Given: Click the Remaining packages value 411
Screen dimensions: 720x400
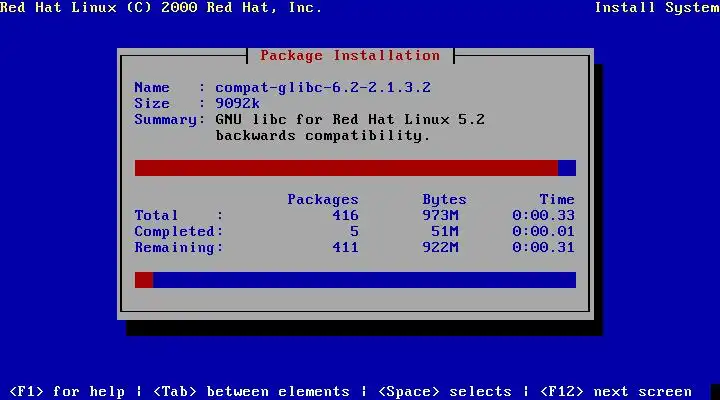Looking at the screenshot, I should 345,248.
